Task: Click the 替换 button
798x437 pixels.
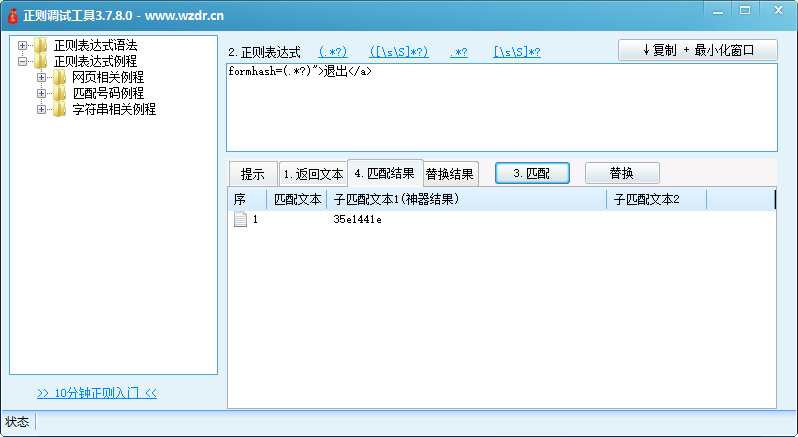Action: point(622,173)
